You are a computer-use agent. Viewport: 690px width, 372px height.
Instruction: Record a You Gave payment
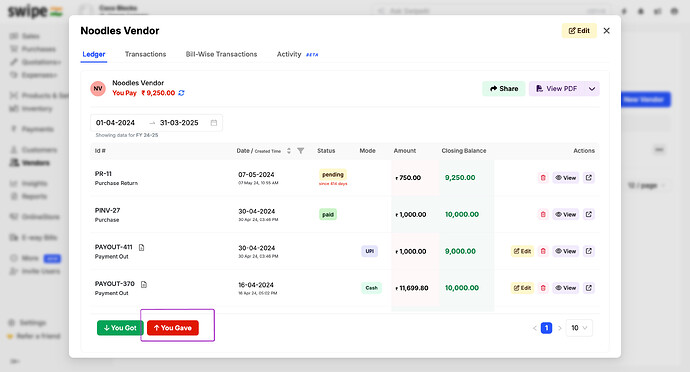click(x=173, y=328)
